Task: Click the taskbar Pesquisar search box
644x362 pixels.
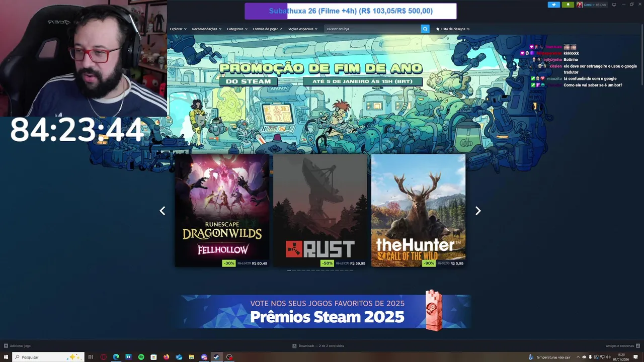Action: pos(48,357)
